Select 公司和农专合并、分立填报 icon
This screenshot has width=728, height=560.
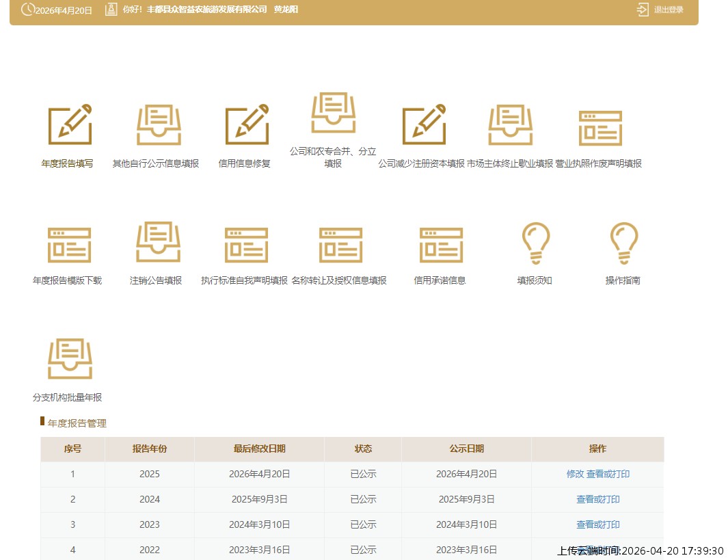click(x=333, y=114)
